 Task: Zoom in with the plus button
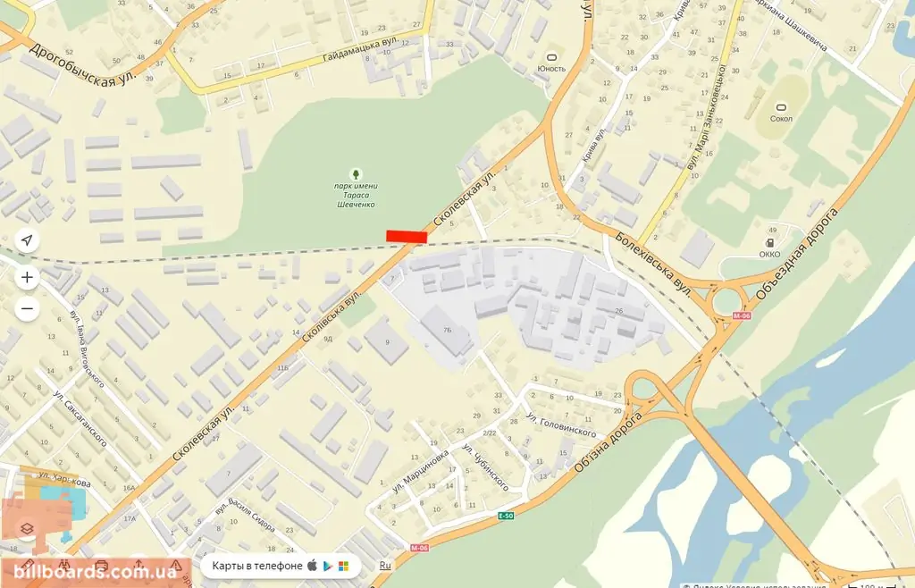(27, 277)
